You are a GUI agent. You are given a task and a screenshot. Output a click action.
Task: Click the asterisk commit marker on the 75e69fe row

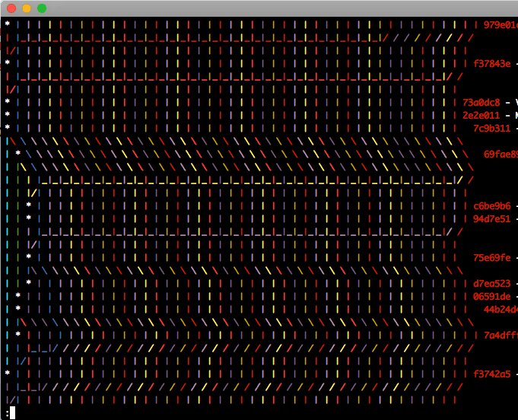click(29, 256)
